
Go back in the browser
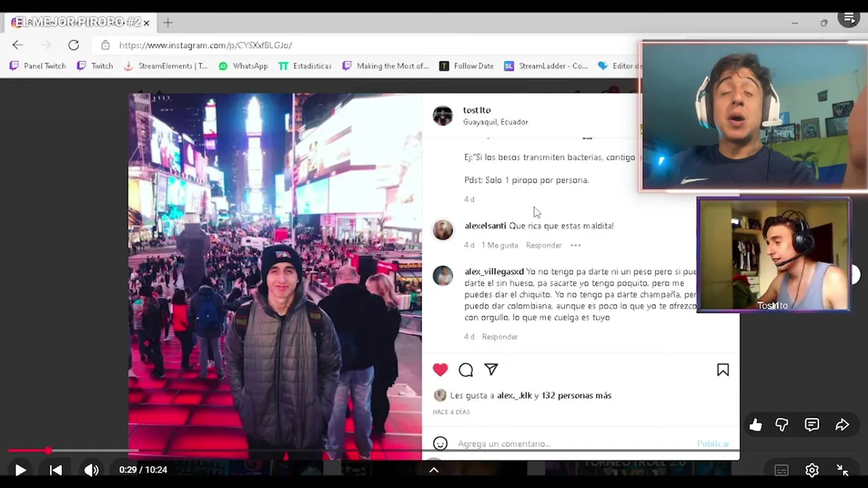[x=18, y=45]
